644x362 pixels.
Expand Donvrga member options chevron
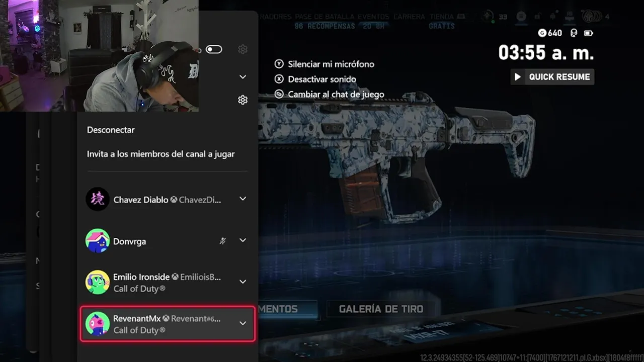tap(243, 240)
